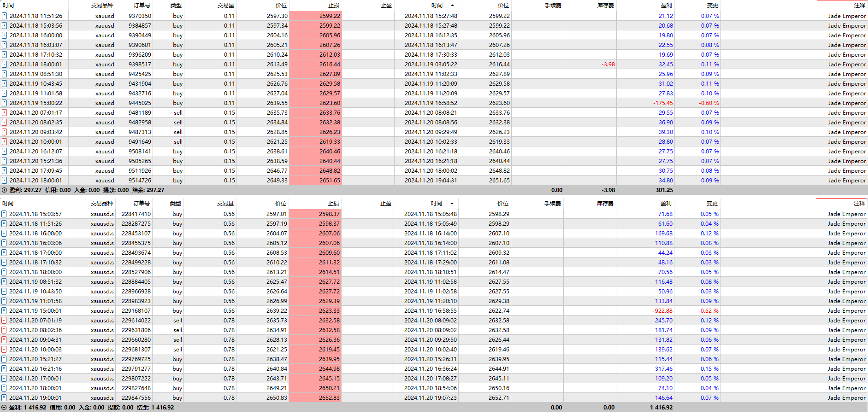The image size is (868, 415).
Task: Sort lower table by 盈利 header
Action: [x=666, y=204]
